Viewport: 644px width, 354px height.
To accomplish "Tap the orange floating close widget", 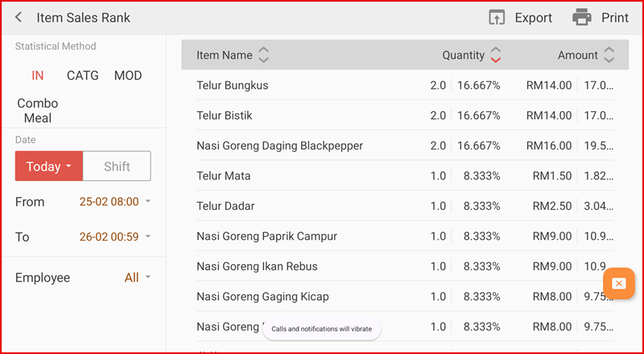I will 618,283.
